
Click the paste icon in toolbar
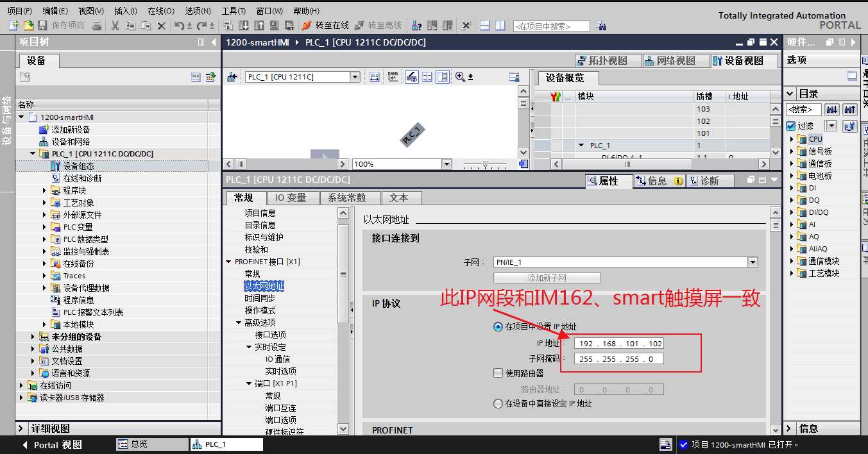(146, 26)
